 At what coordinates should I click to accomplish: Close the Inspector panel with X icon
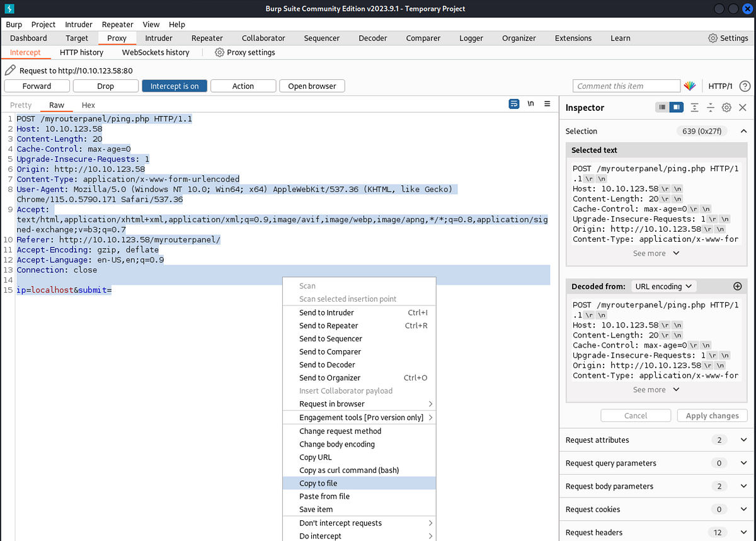click(743, 108)
